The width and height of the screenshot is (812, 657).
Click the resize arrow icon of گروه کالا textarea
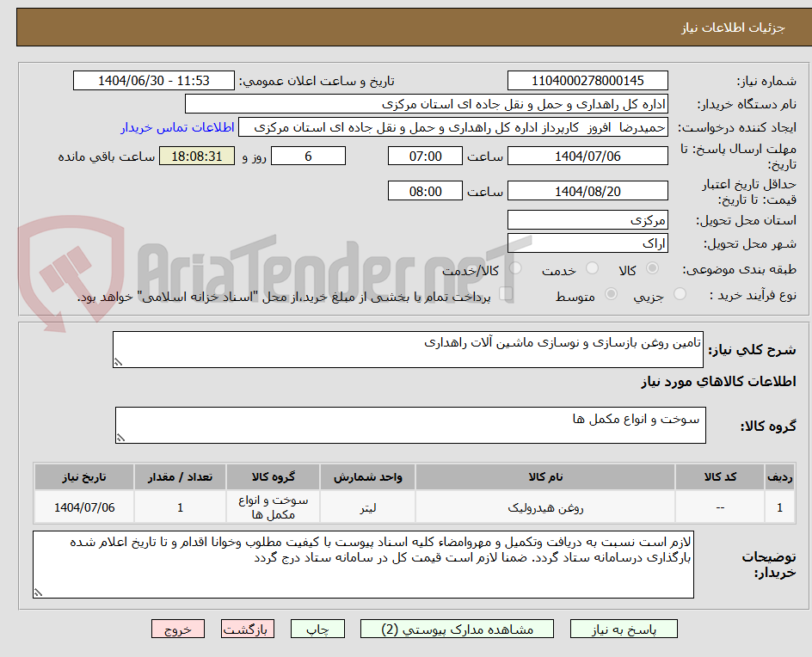[120, 437]
